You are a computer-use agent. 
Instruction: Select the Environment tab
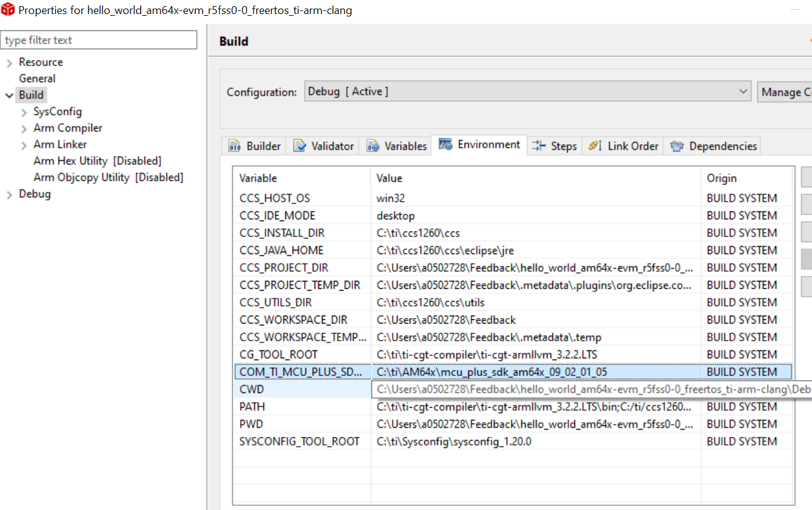pyautogui.click(x=480, y=144)
